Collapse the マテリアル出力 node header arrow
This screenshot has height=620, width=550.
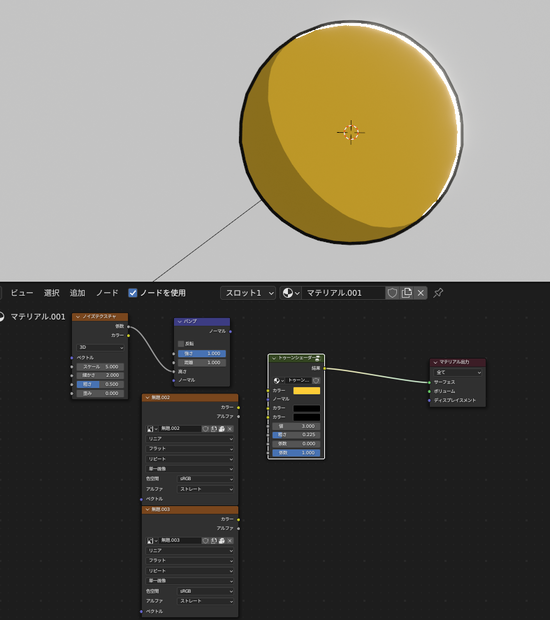point(435,362)
